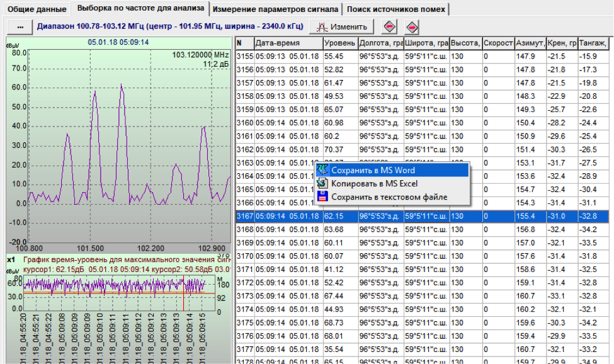This screenshot has height=364, width=614.
Task: Click the floppy disk icon for text file save
Action: coord(323,197)
